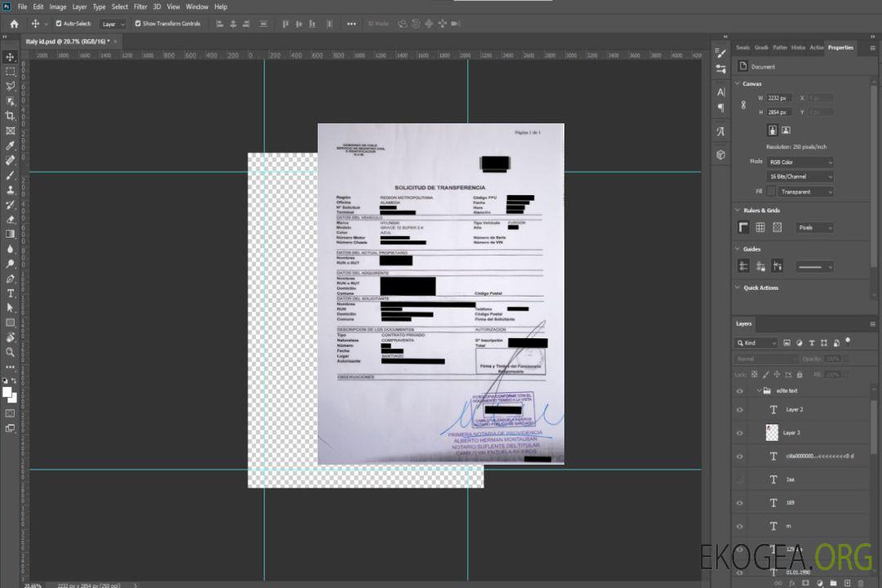
Task: Select the Clone Stamp tool
Action: pos(10,189)
